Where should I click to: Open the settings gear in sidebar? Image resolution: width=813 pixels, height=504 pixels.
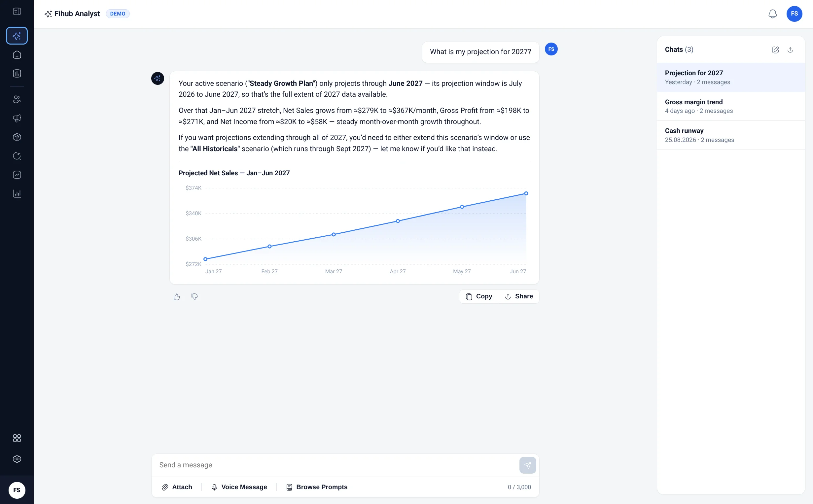(x=17, y=459)
